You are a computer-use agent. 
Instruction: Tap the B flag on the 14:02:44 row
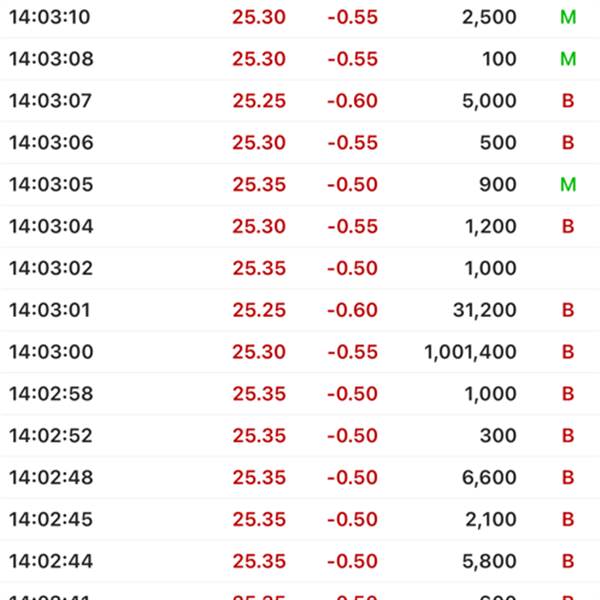[568, 561]
